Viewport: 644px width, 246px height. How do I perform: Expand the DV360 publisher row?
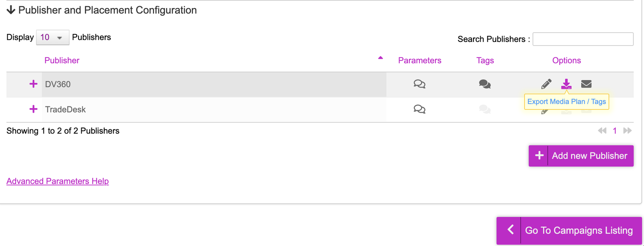click(33, 84)
